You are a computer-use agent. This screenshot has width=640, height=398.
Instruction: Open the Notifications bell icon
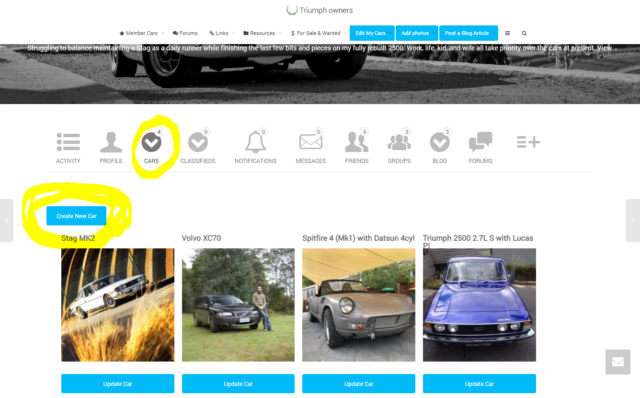(256, 142)
